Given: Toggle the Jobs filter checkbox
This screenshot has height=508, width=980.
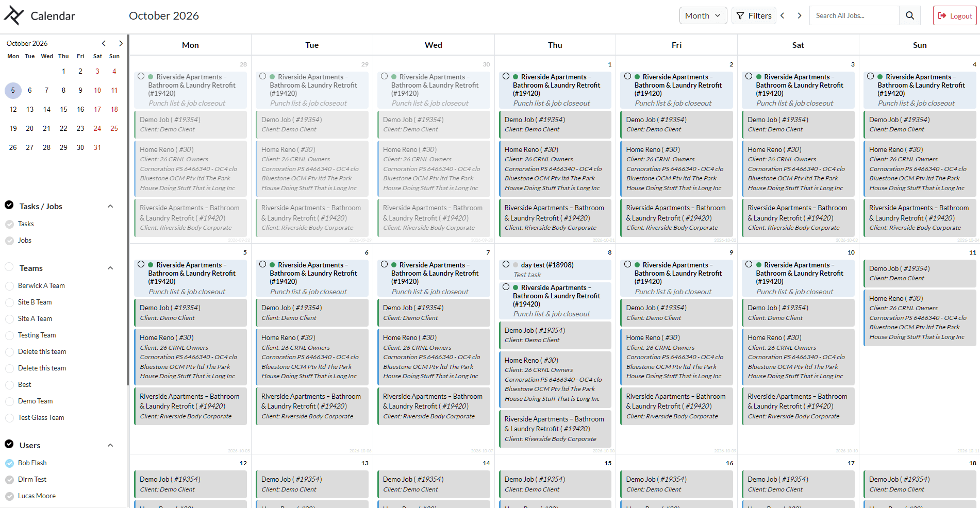Looking at the screenshot, I should point(9,241).
